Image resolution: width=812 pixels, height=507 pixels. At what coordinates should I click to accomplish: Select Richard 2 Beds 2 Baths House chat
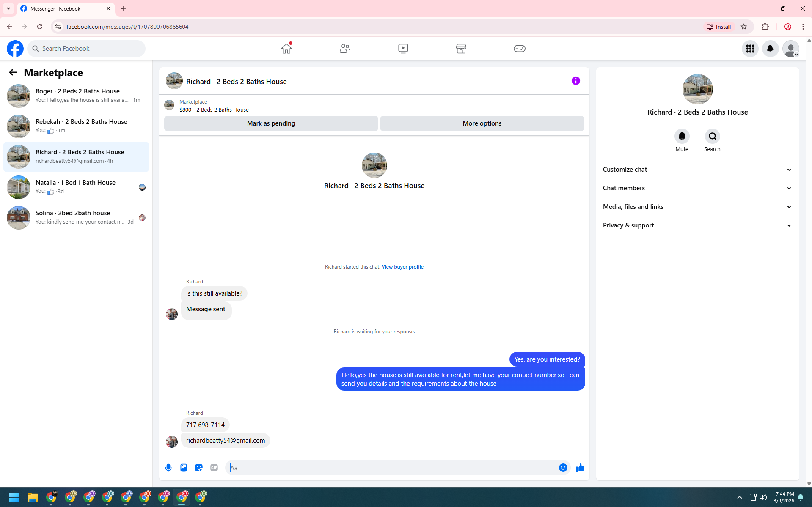76,156
